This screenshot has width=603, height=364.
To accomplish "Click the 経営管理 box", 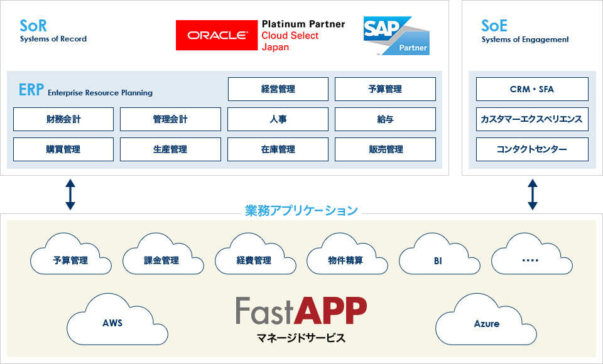I will click(278, 89).
